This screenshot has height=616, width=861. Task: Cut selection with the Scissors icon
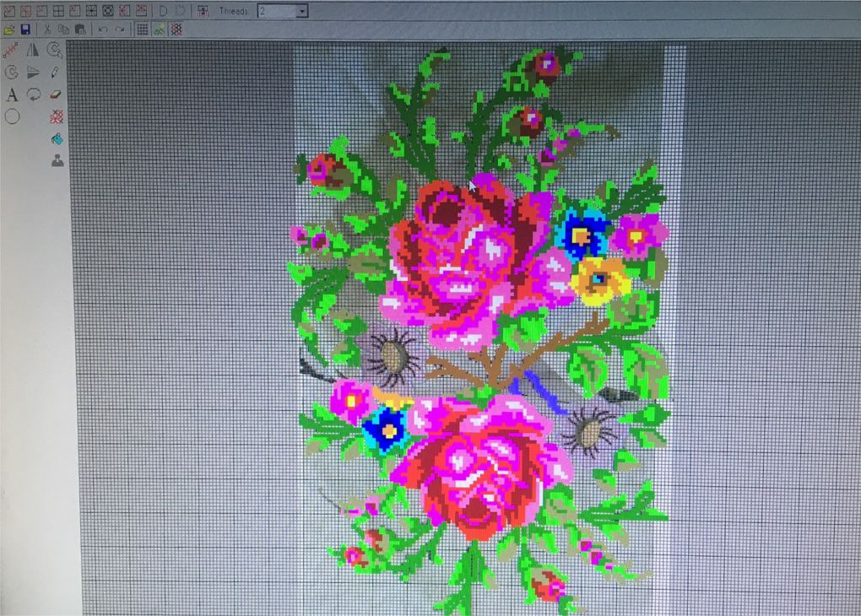pos(47,28)
